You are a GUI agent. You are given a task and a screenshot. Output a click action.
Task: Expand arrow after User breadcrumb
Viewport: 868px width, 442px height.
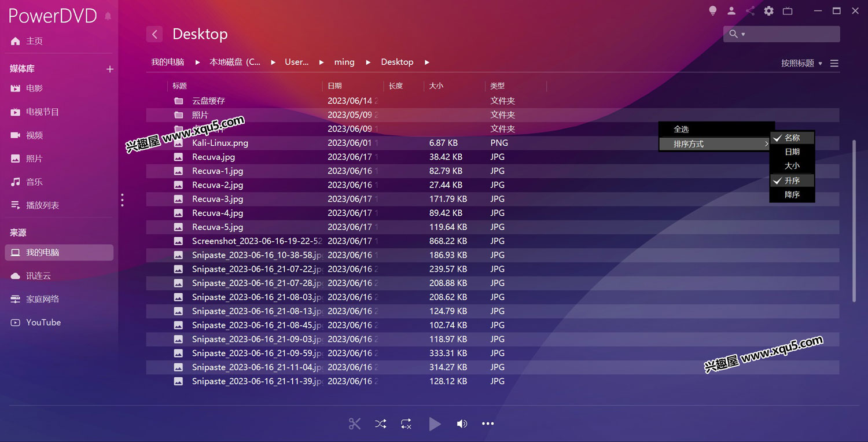(321, 62)
